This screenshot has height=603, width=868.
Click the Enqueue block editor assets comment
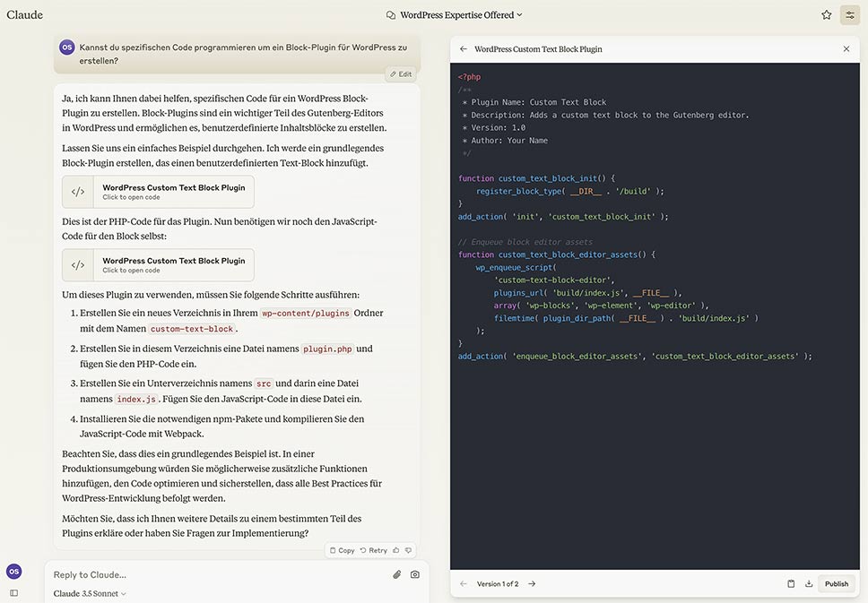[525, 242]
